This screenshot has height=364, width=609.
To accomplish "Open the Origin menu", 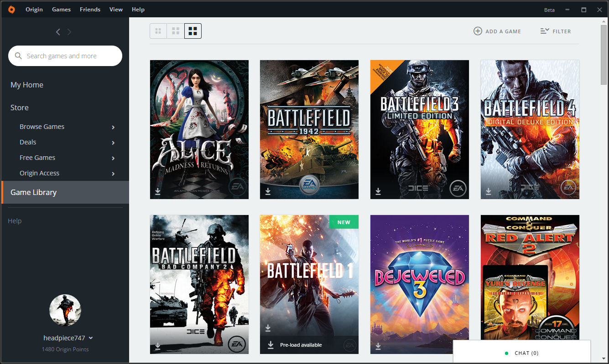I will (x=34, y=9).
